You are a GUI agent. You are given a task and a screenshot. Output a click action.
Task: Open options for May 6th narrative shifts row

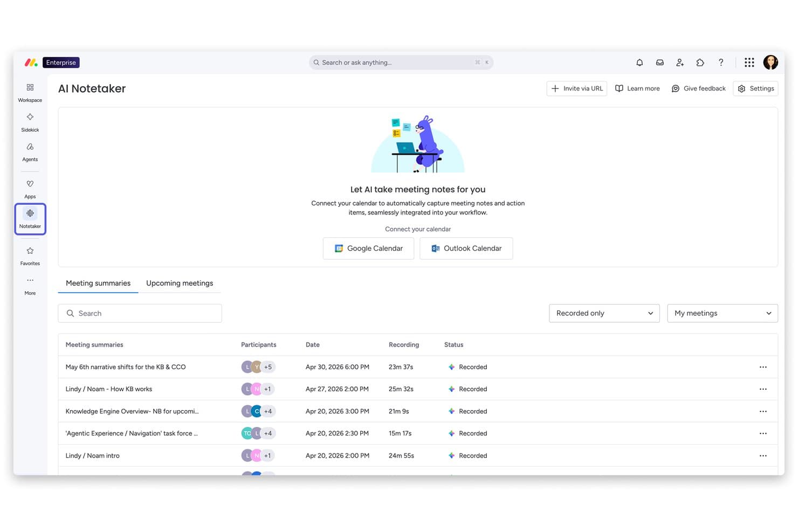[x=763, y=367]
